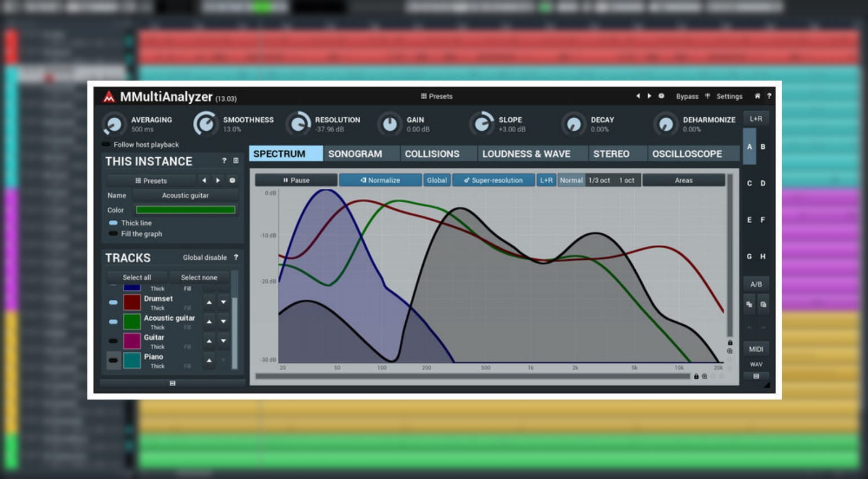Image resolution: width=868 pixels, height=479 pixels.
Task: Collapse the tracks panel with the bottom expander
Action: point(172,383)
